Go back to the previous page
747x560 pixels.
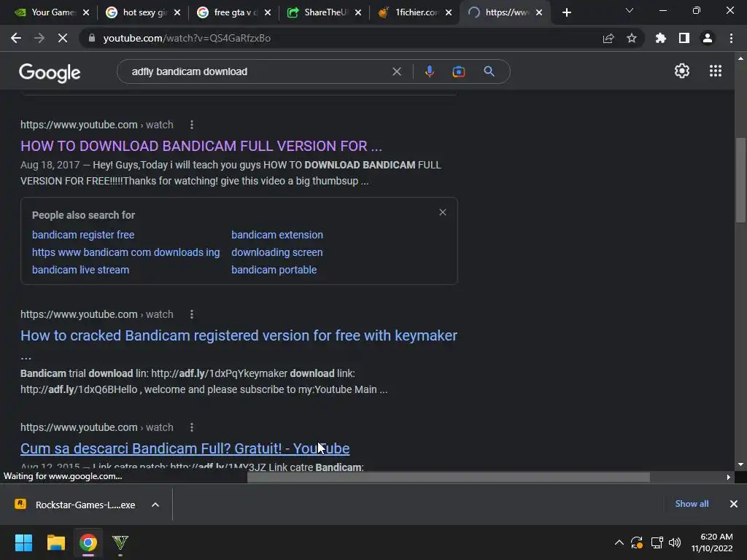coord(16,38)
